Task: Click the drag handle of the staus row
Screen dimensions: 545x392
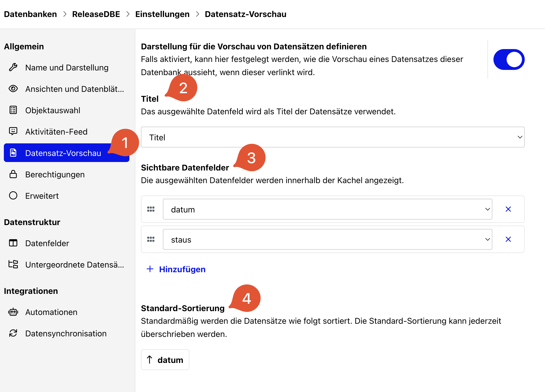Action: (x=151, y=239)
